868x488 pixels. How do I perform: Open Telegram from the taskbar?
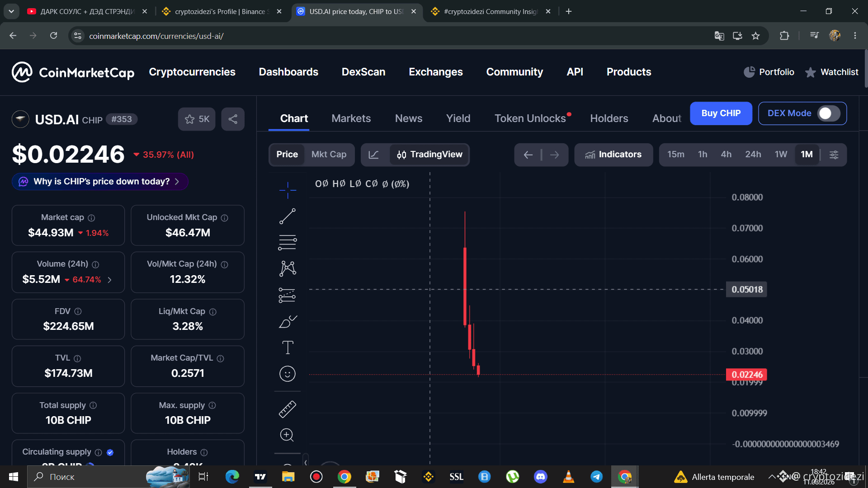click(597, 477)
